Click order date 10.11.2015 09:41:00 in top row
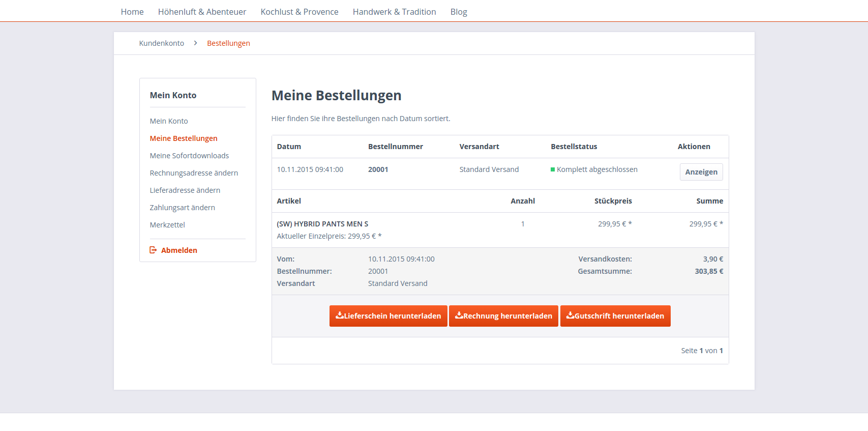Screen dimensions: 868x431 310,169
